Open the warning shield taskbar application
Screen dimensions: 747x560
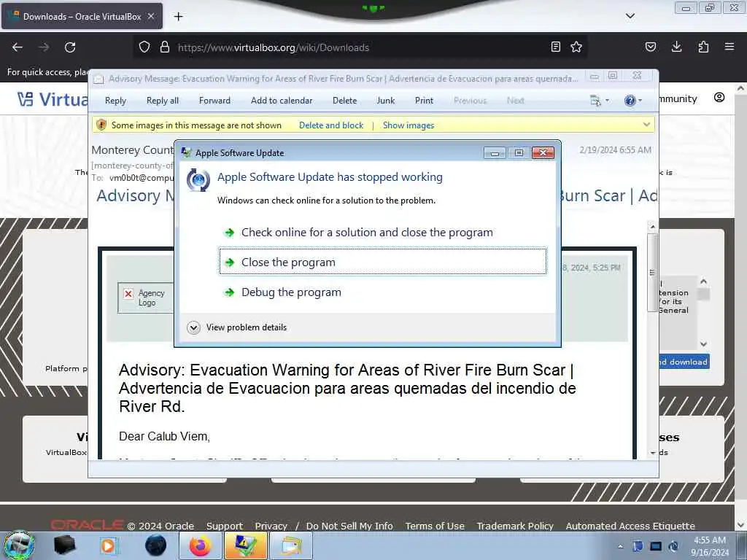click(245, 545)
